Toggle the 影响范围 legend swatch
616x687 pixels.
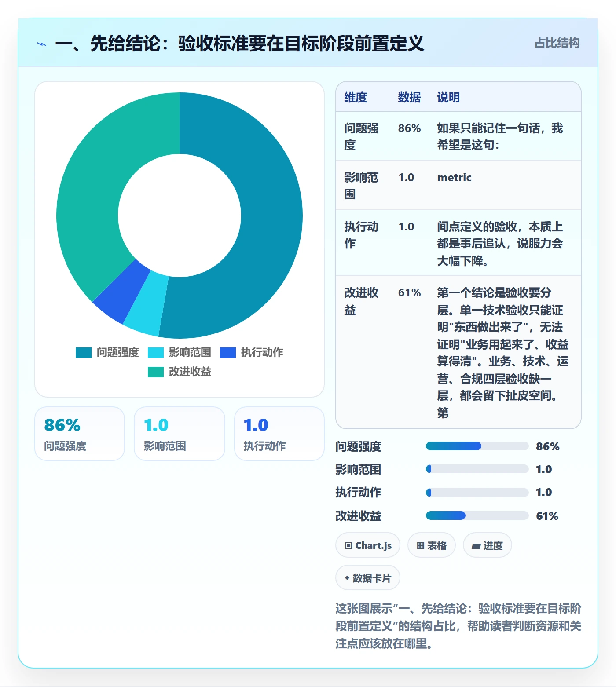(x=156, y=353)
